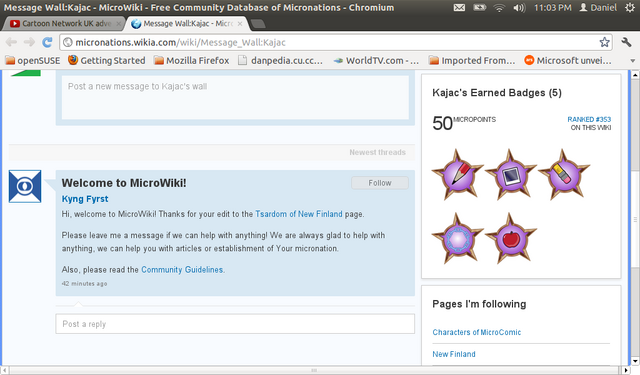640x375 pixels.
Task: Bookmark this page with the star icon
Action: [604, 42]
